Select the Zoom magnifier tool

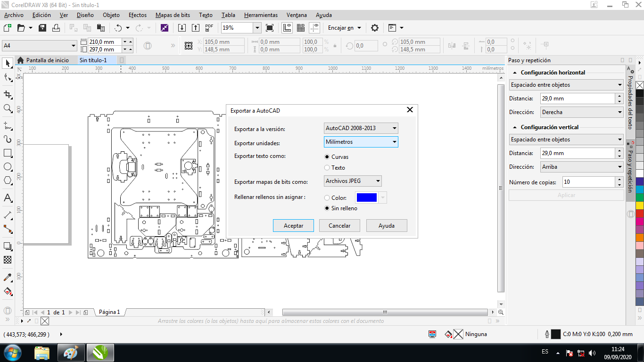(x=8, y=108)
